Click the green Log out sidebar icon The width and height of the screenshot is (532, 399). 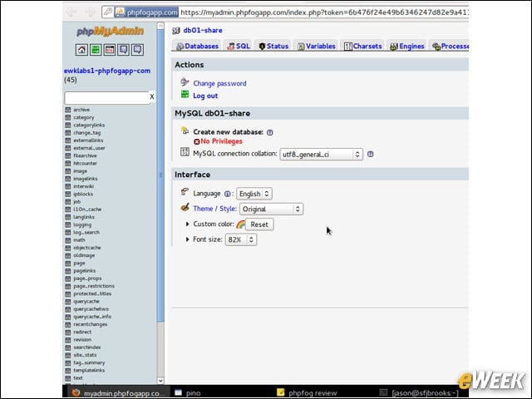point(96,50)
